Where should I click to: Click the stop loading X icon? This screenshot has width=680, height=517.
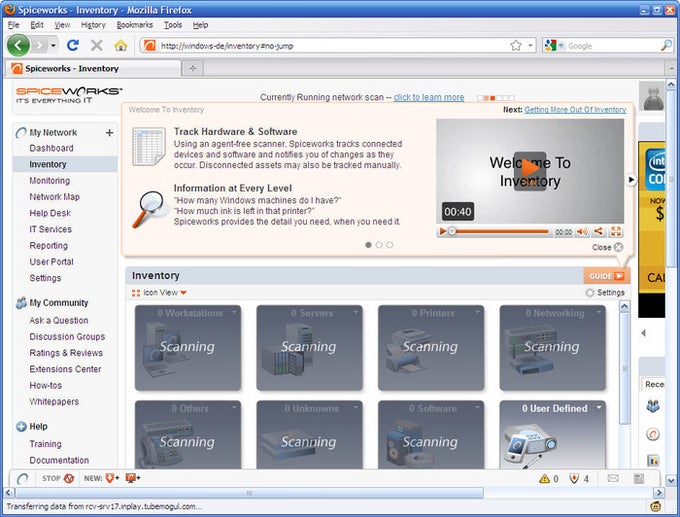(97, 45)
